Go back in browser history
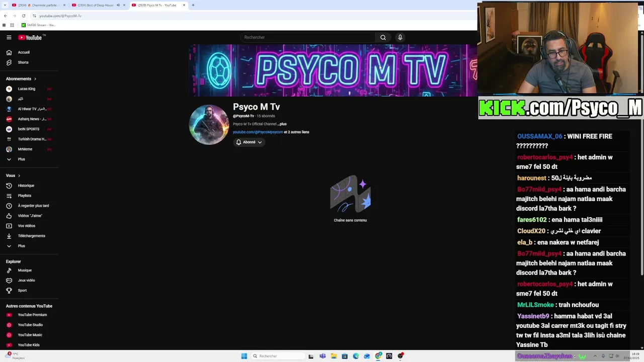The image size is (644, 362). 6,16
